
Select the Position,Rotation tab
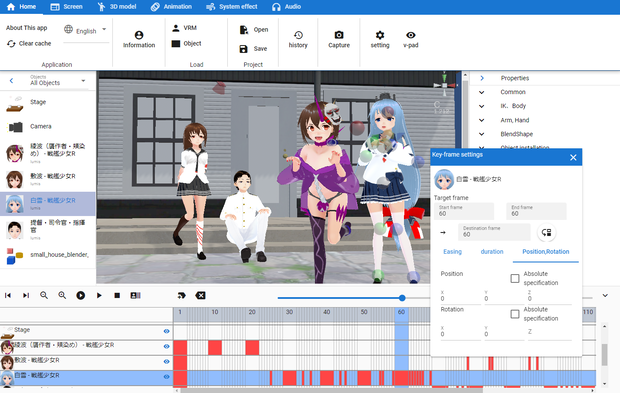546,252
